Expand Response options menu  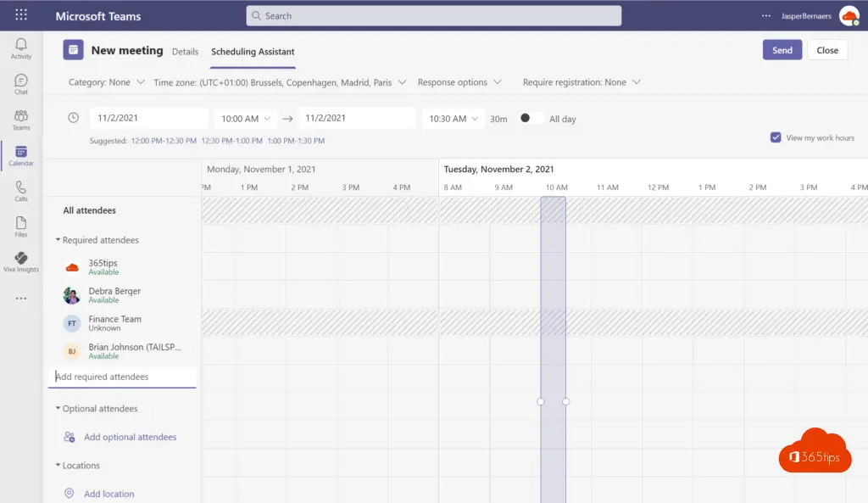click(459, 82)
